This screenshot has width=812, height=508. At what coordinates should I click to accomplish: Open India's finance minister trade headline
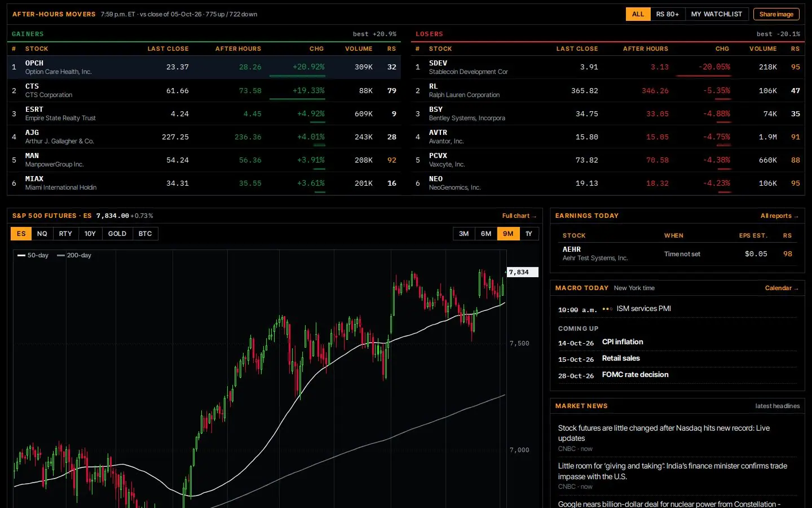[x=673, y=471]
